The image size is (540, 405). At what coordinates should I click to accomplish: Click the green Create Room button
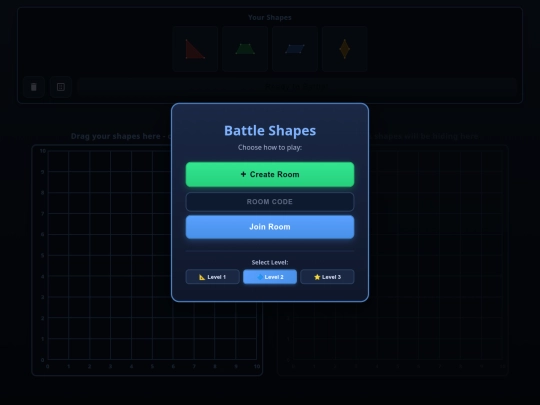(270, 174)
